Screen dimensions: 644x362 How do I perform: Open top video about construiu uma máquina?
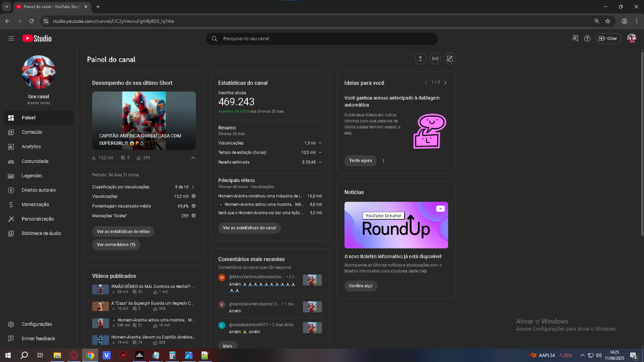pyautogui.click(x=260, y=196)
